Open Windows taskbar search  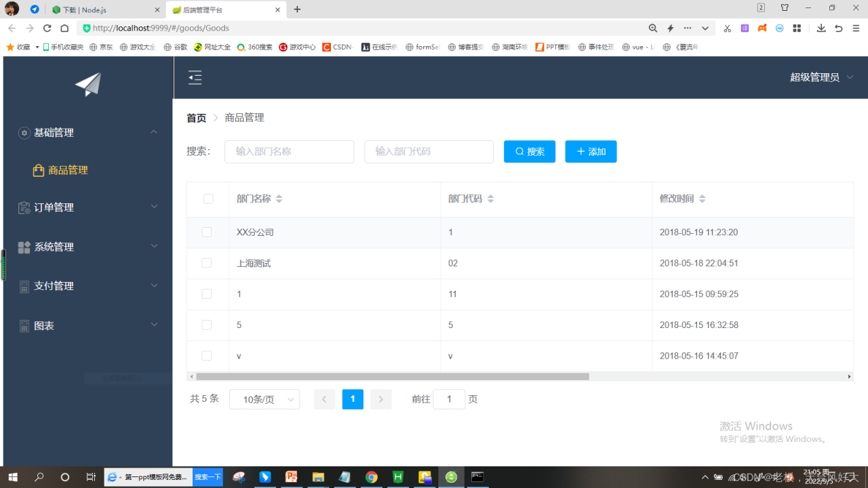click(39, 477)
